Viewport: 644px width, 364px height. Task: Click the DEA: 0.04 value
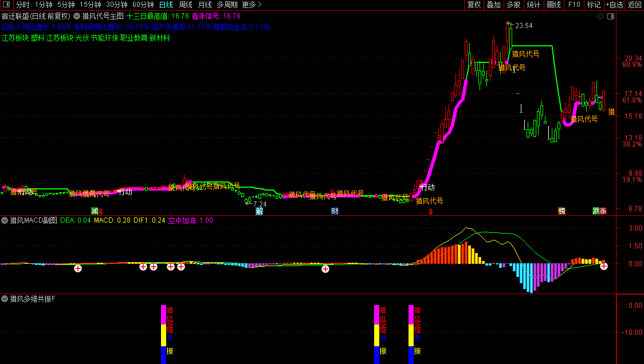pyautogui.click(x=76, y=220)
